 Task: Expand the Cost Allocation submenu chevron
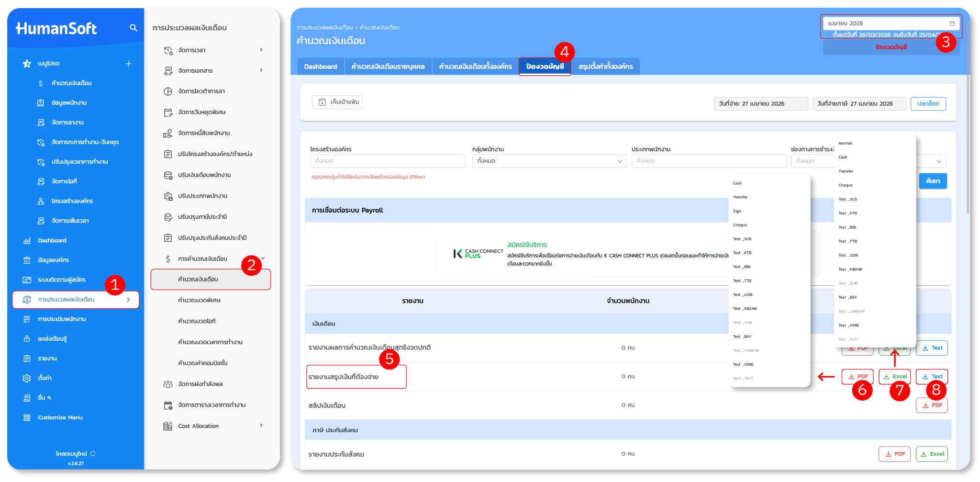coord(261,426)
